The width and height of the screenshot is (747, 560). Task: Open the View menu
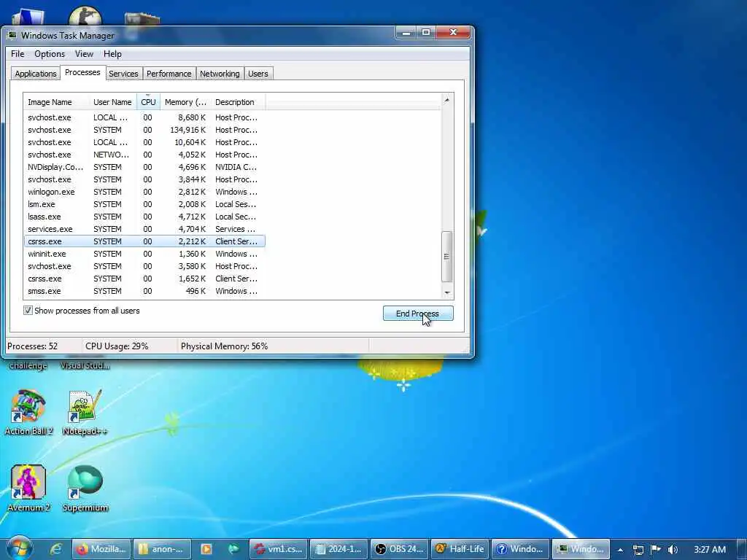84,54
